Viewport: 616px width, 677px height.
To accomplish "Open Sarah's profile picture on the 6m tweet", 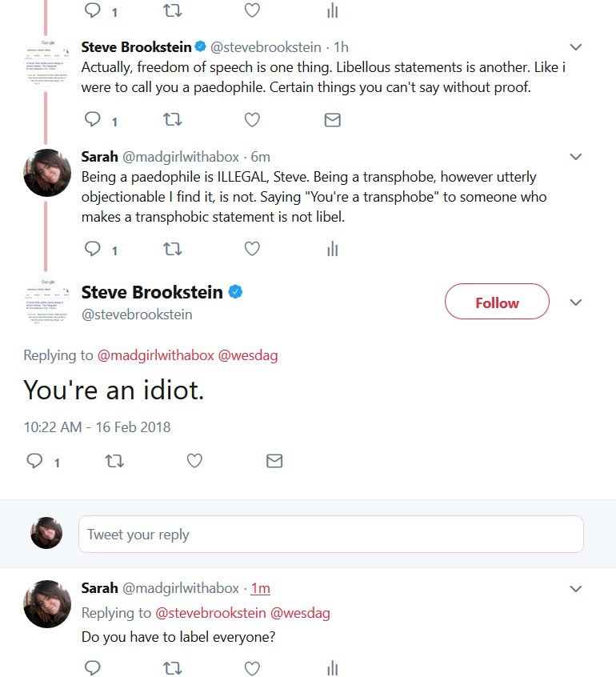I will (48, 173).
